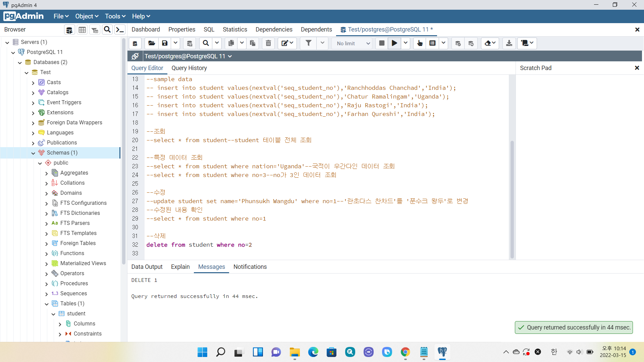644x362 pixels.
Task: Click the Find magnifier icon in query toolbar
Action: coord(206,43)
